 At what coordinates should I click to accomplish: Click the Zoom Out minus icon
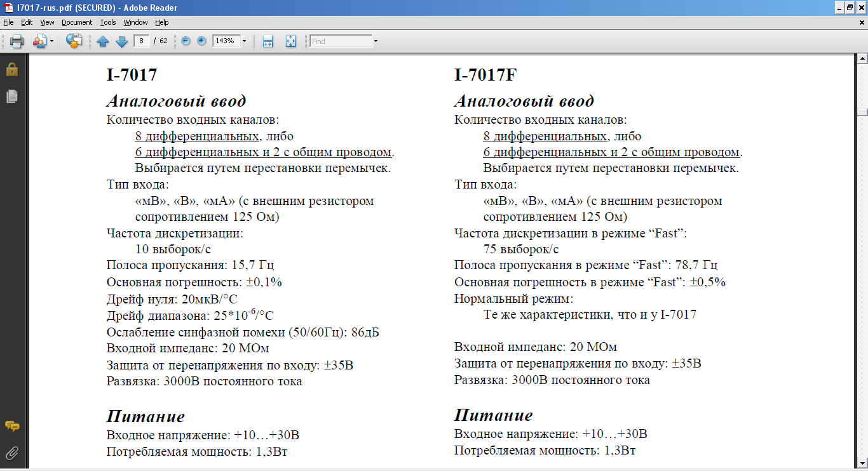click(186, 41)
